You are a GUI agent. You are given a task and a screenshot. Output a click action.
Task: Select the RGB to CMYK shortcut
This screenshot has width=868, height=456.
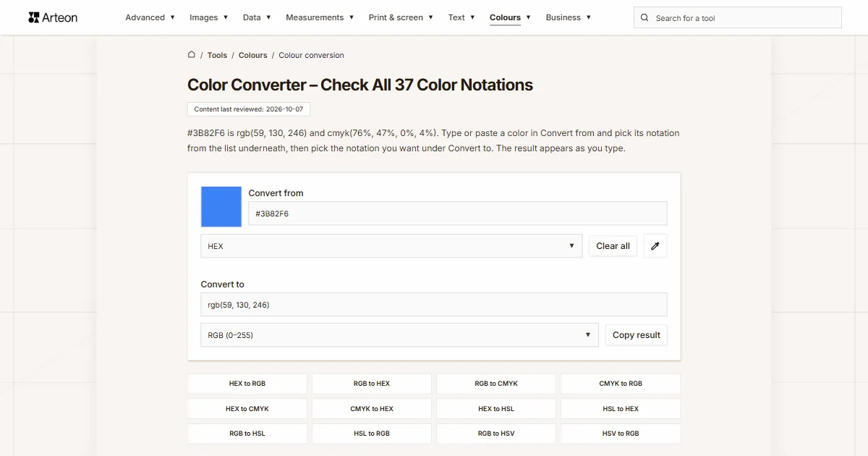pyautogui.click(x=496, y=384)
